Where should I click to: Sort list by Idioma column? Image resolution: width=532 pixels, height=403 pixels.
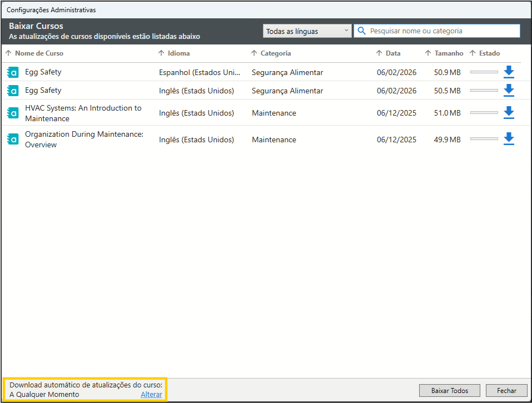click(x=178, y=53)
